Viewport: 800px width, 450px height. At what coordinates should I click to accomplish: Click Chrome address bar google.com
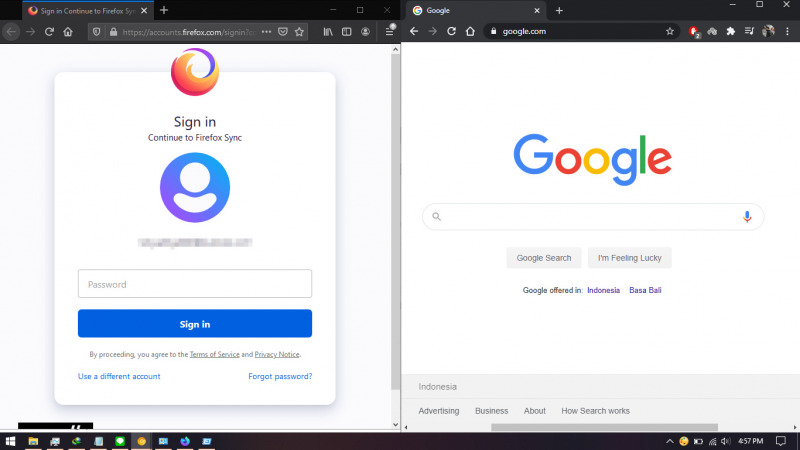[x=524, y=31]
